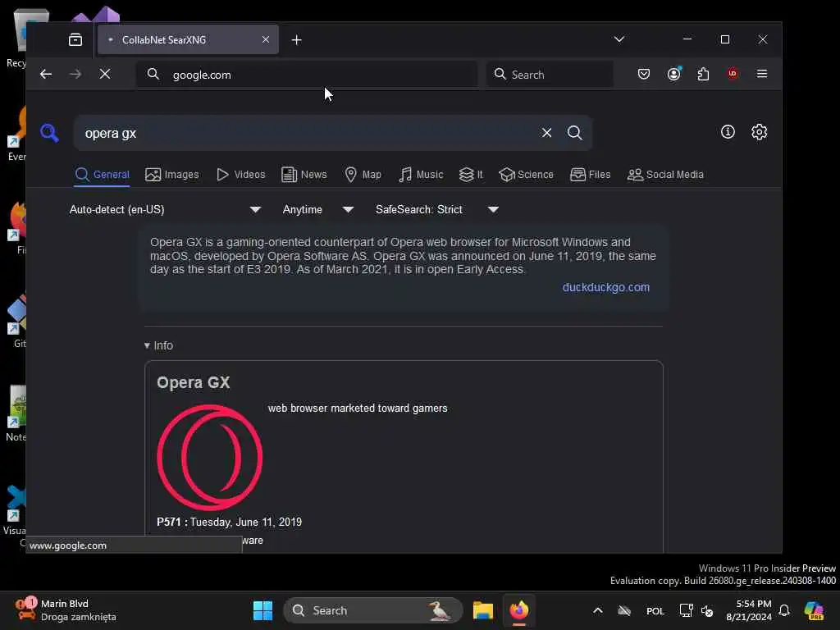
Task: Open the 5:54 PM clock and date
Action: 749,610
